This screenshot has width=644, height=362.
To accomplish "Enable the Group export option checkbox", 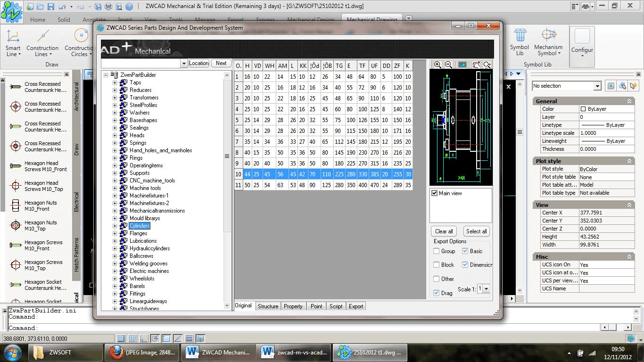I will [x=437, y=251].
